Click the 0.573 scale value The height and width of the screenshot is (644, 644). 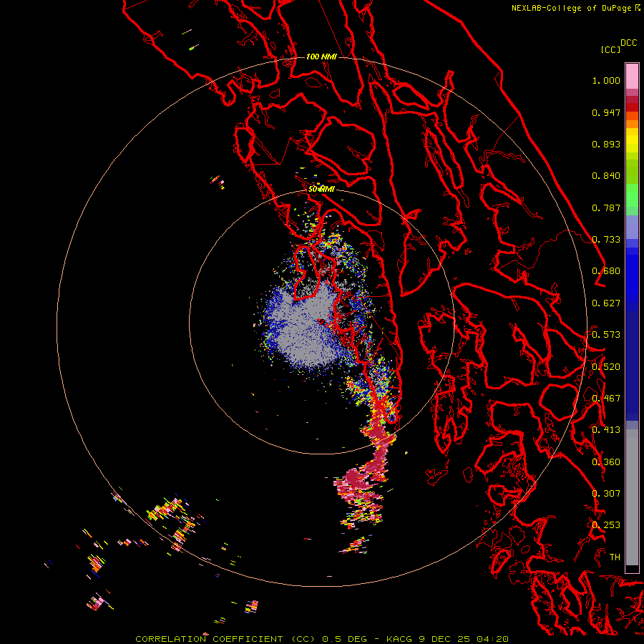(x=606, y=335)
